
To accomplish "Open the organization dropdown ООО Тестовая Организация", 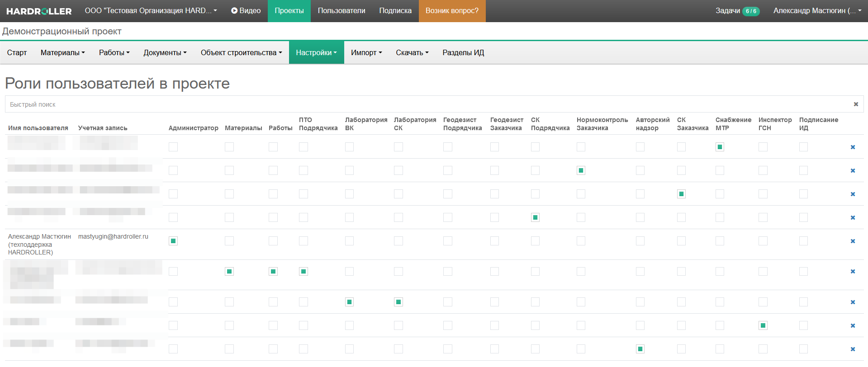I will pyautogui.click(x=151, y=11).
